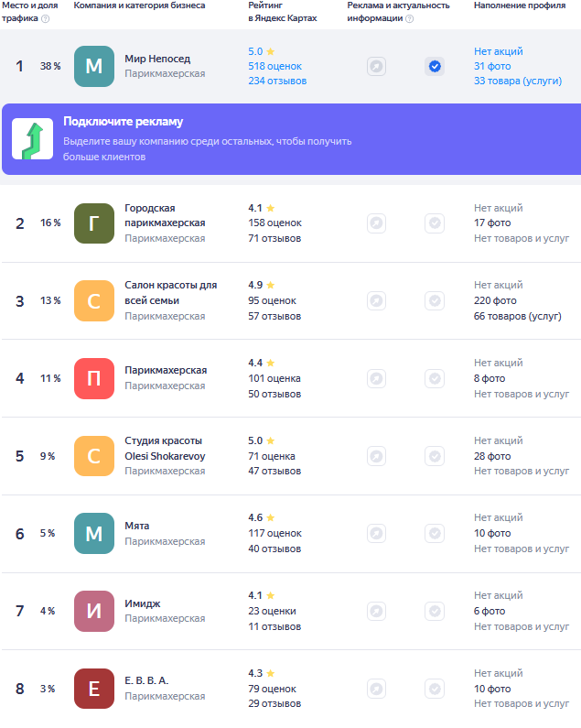Viewport: 581px width, 728px height.
Task: Click the blue verified checkmark for Мир Непосед
Action: (435, 66)
